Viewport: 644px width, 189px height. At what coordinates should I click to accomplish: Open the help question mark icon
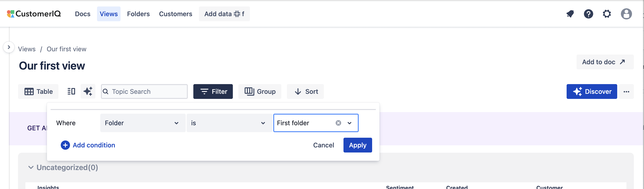point(589,14)
